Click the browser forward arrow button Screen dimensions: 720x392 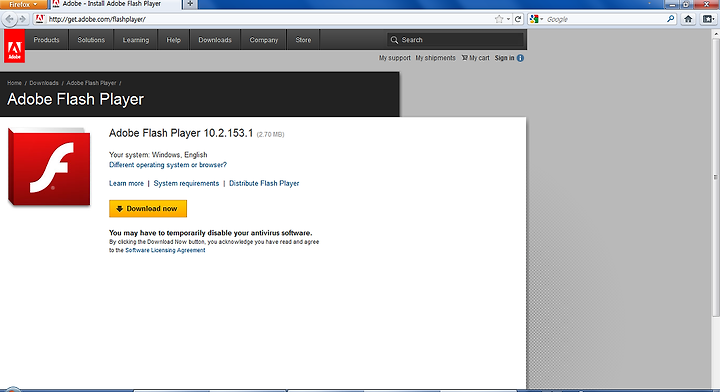coord(22,19)
